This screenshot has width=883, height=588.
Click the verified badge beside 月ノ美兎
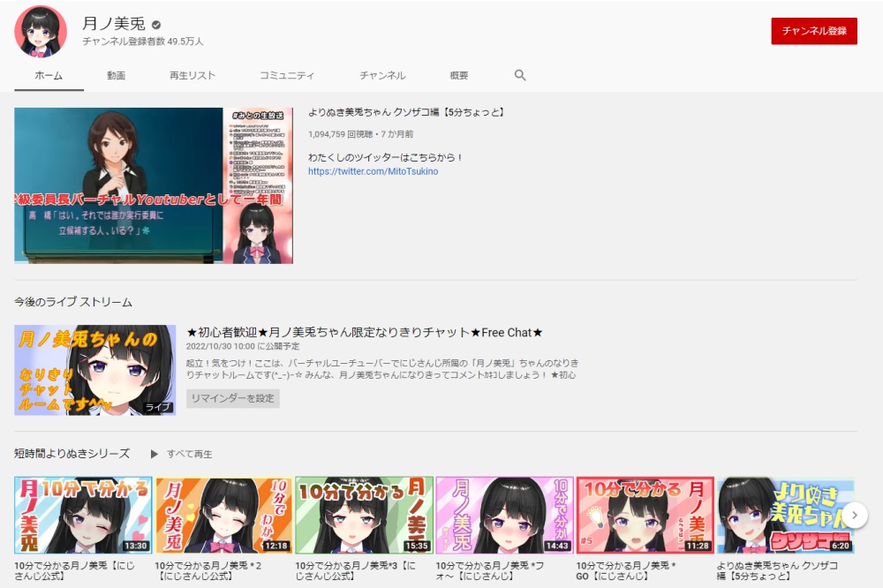point(156,24)
